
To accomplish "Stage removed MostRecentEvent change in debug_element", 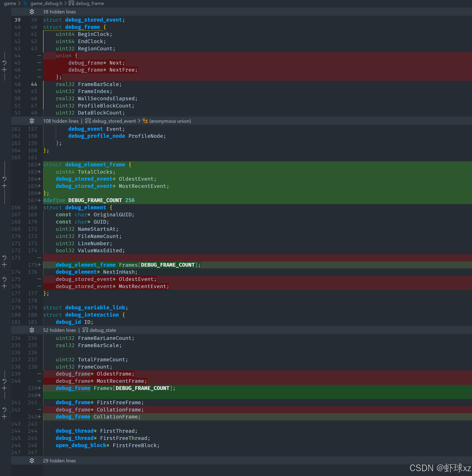I will coord(4,286).
